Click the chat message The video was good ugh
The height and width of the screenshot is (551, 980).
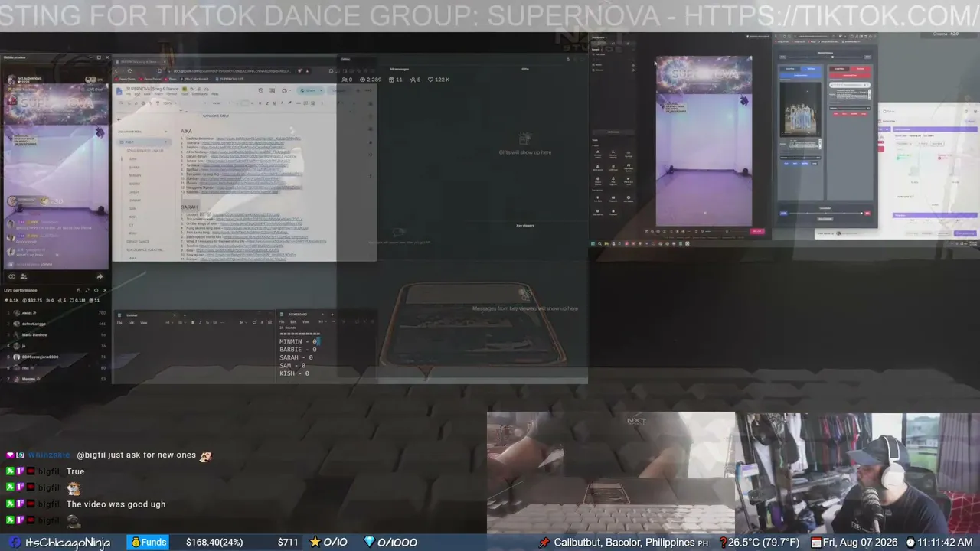116,504
